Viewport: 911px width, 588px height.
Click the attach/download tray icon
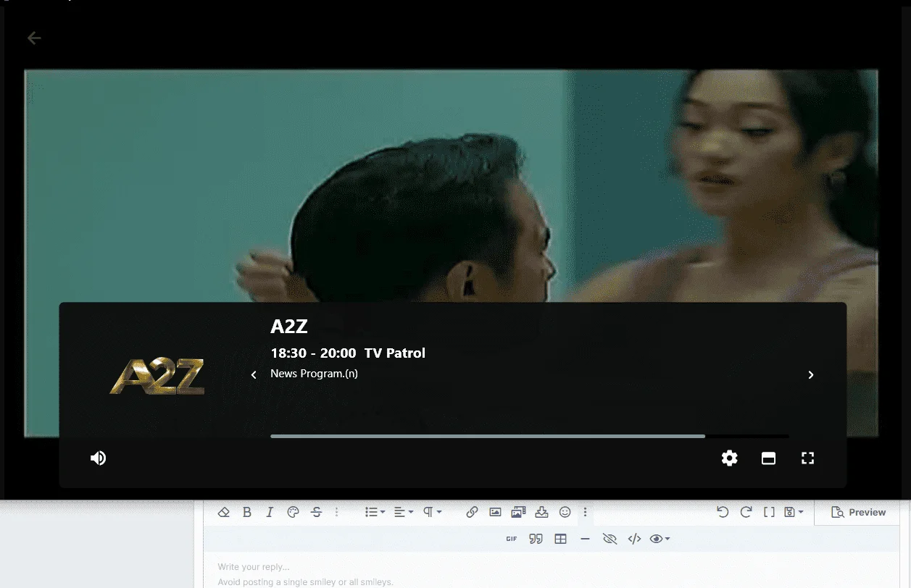pos(541,512)
